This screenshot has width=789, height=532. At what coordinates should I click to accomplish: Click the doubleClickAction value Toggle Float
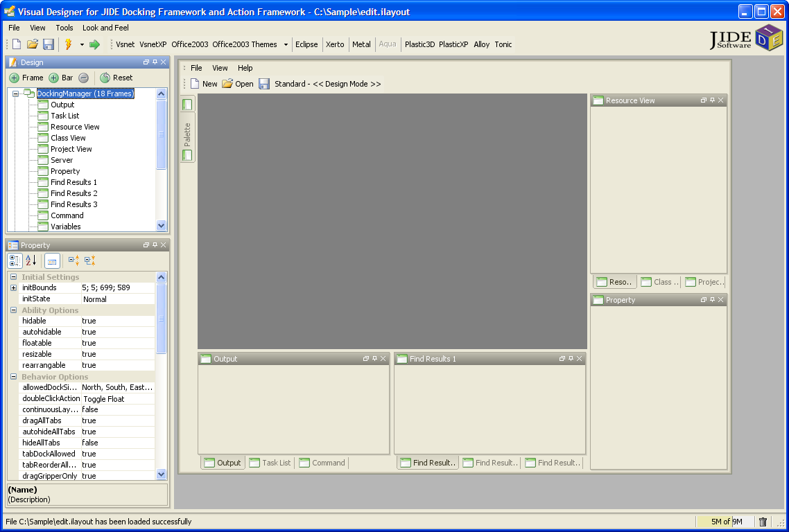tap(118, 399)
